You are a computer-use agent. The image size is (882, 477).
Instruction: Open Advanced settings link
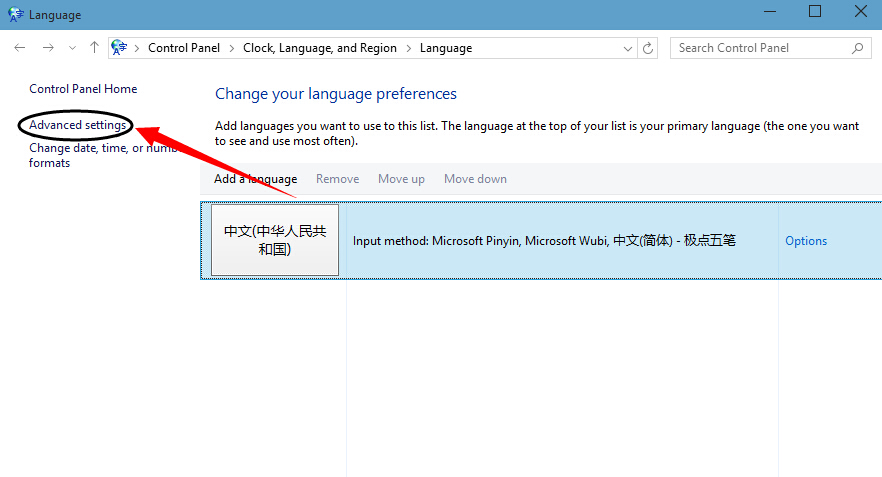coord(78,125)
